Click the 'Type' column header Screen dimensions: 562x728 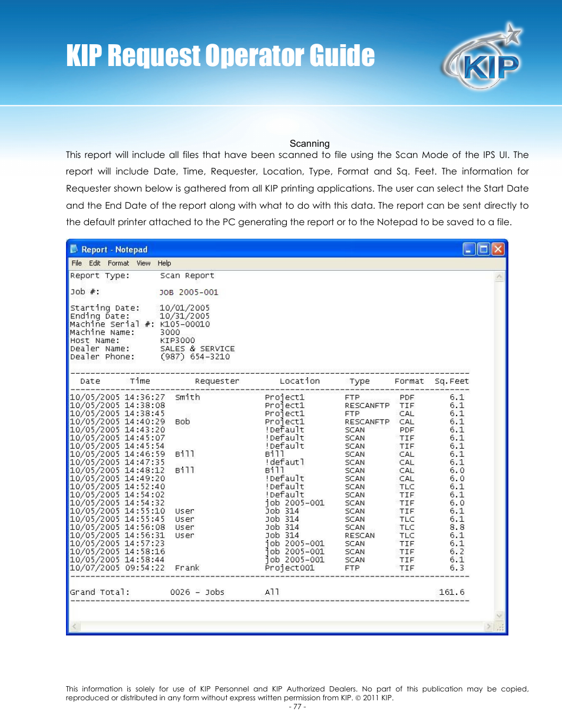click(x=359, y=381)
